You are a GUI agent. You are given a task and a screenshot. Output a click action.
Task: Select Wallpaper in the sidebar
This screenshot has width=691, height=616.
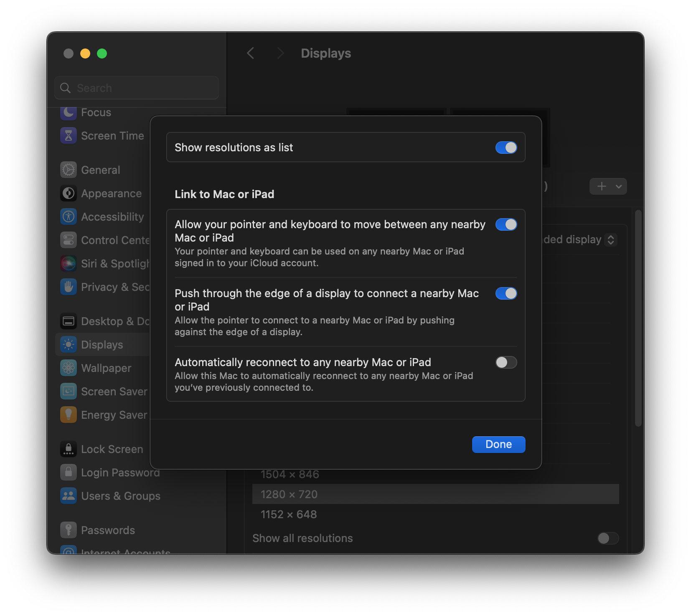coord(106,368)
